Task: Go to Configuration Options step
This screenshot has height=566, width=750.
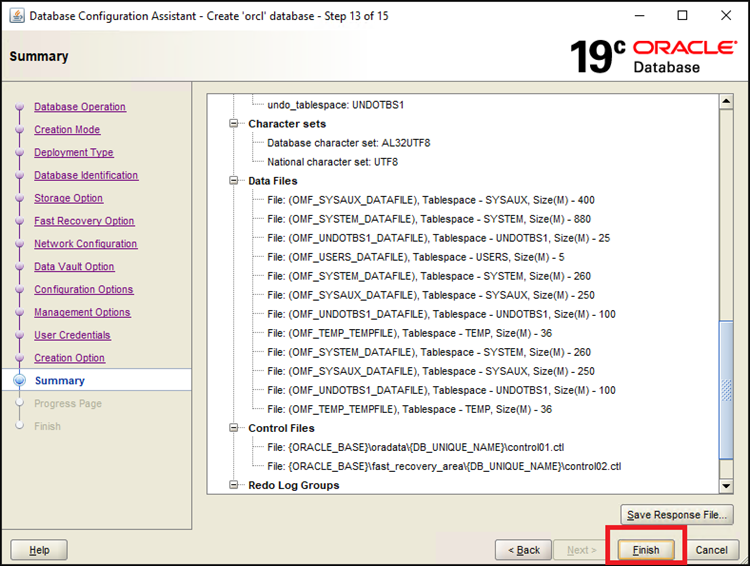Action: [84, 289]
